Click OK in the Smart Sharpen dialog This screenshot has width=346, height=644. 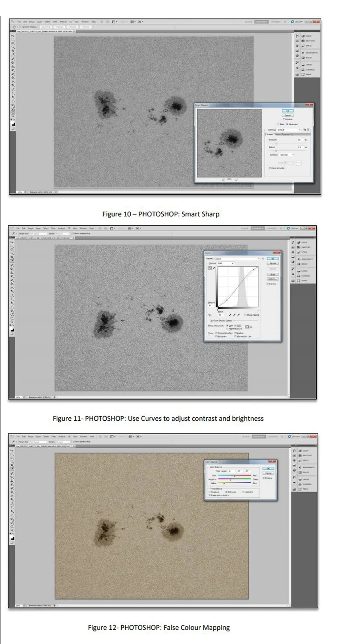[x=288, y=111]
